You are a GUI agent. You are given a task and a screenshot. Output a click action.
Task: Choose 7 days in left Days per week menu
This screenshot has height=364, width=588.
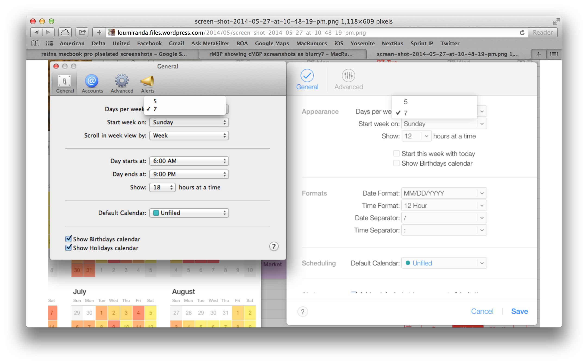(x=185, y=109)
